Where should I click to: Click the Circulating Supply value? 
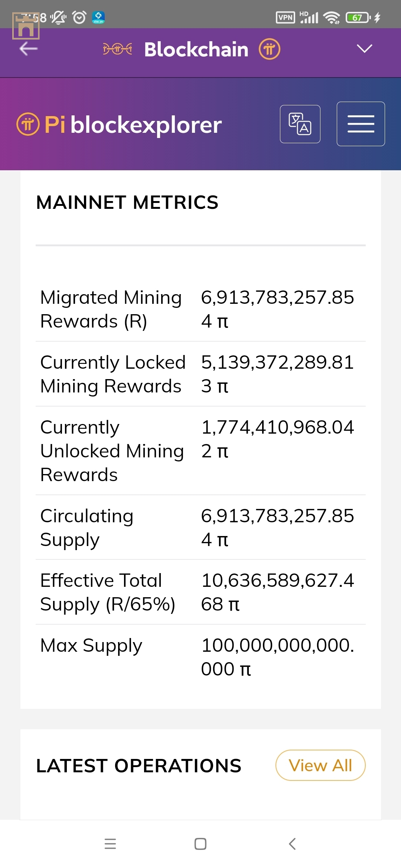[277, 527]
